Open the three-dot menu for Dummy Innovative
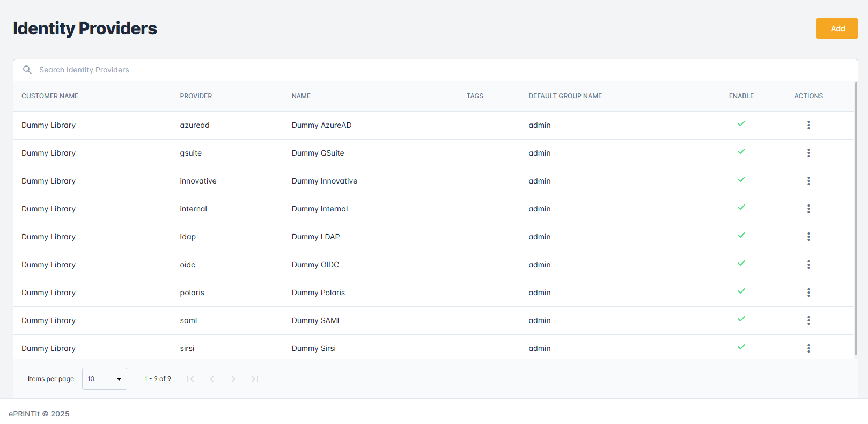The image size is (868, 424). point(808,181)
